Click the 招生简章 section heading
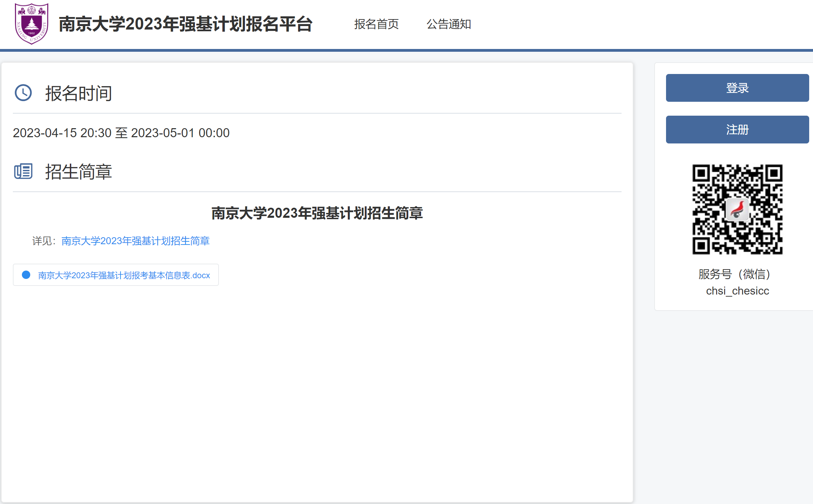Screen dimensions: 813x504 pyautogui.click(x=79, y=172)
